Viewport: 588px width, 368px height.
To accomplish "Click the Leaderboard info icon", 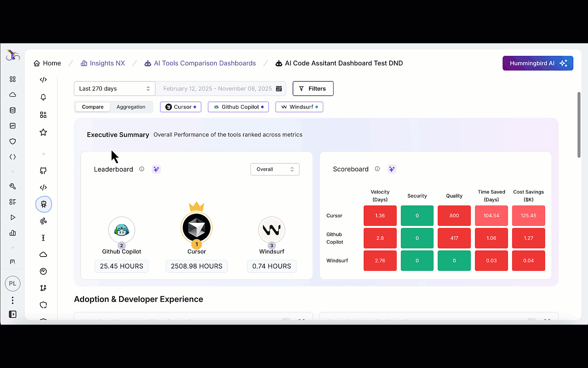I will (x=142, y=169).
